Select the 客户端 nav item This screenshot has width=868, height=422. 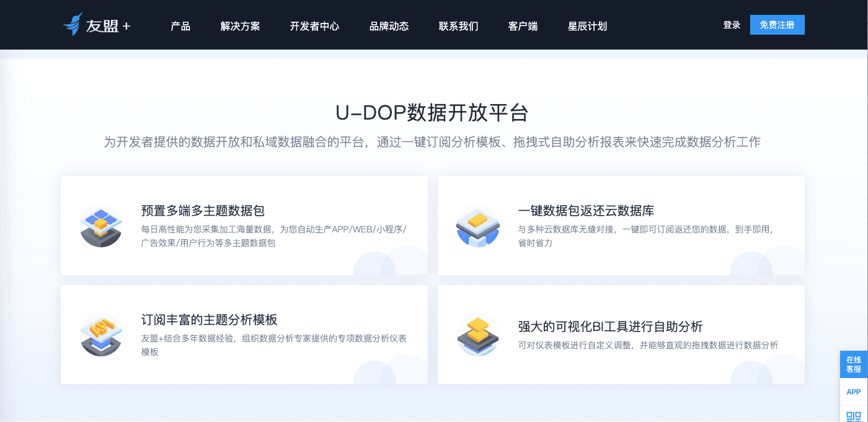523,26
